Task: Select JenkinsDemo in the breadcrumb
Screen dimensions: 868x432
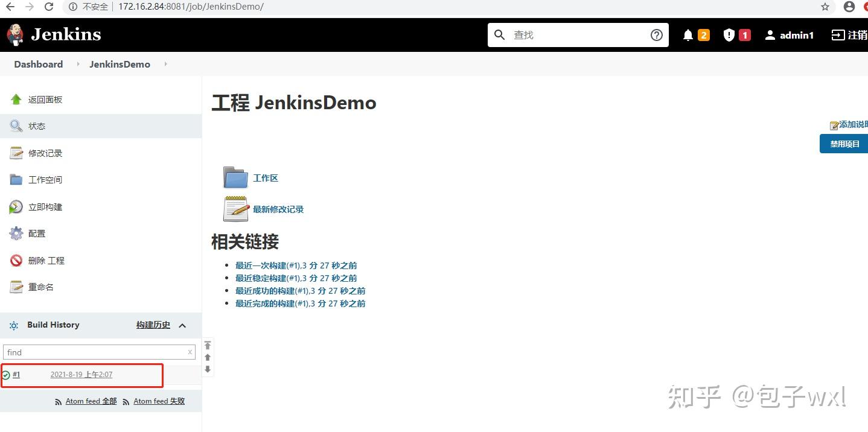Action: point(120,64)
